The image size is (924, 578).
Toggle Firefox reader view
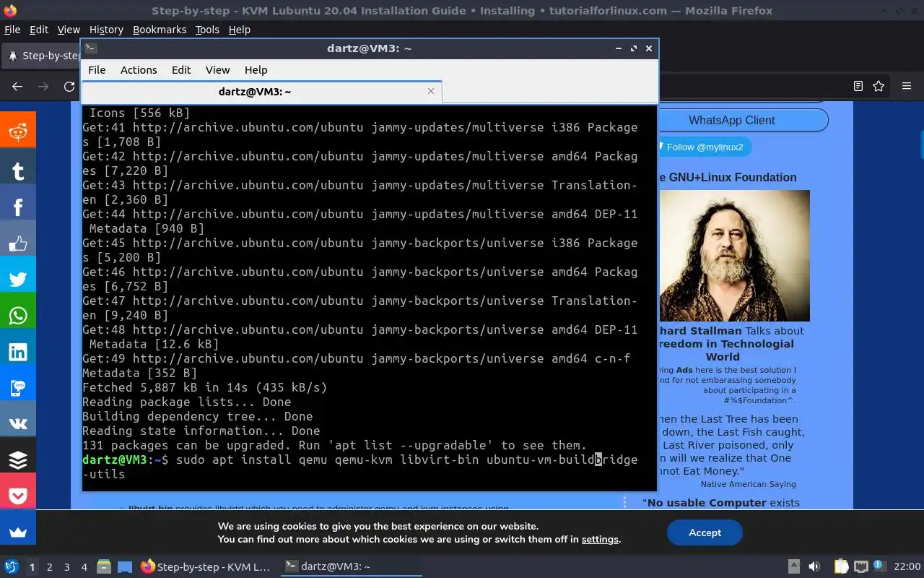[858, 86]
